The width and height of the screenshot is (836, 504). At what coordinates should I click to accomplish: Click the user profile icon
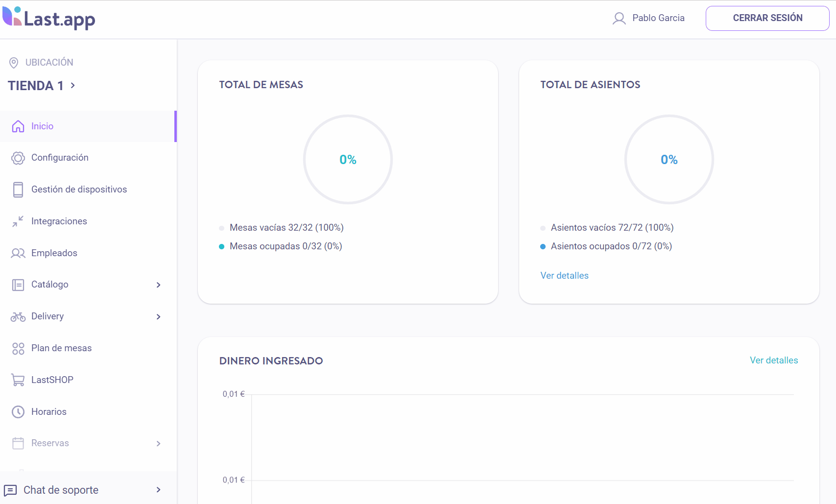619,19
